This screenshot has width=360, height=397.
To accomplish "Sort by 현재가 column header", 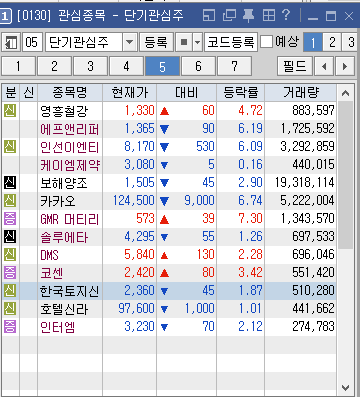I will (130, 93).
